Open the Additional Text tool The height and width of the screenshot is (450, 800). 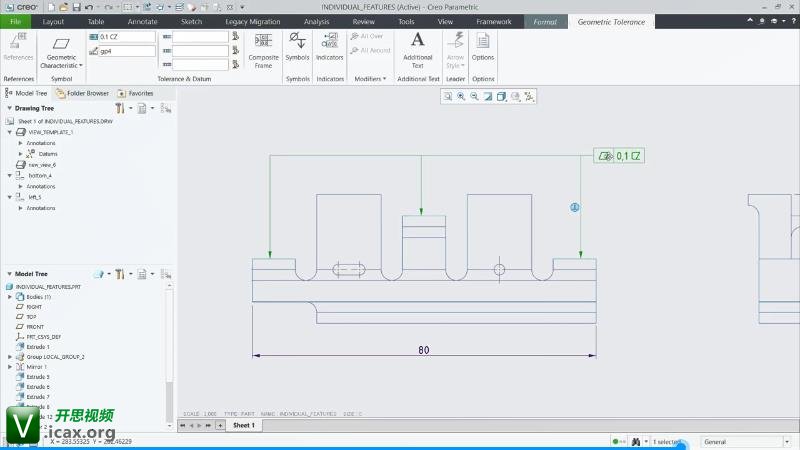click(418, 51)
